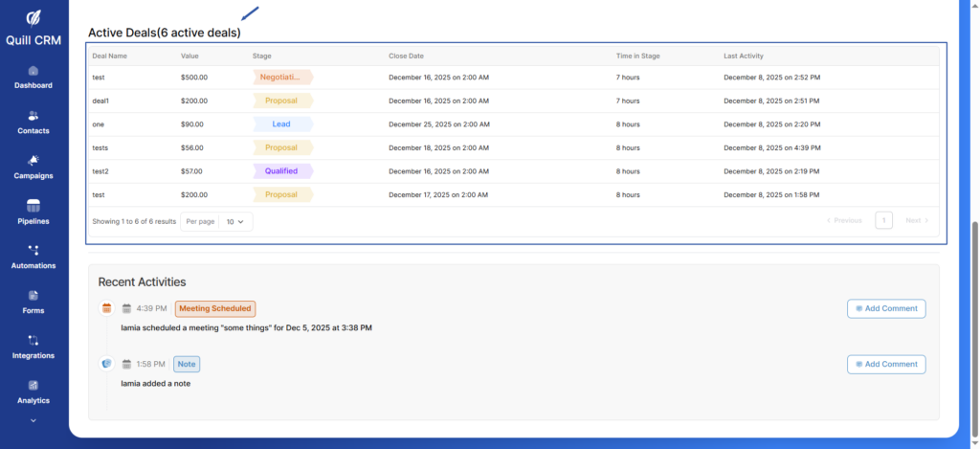Select page 1 in pagination
Viewport: 980px width, 449px height.
coord(884,220)
